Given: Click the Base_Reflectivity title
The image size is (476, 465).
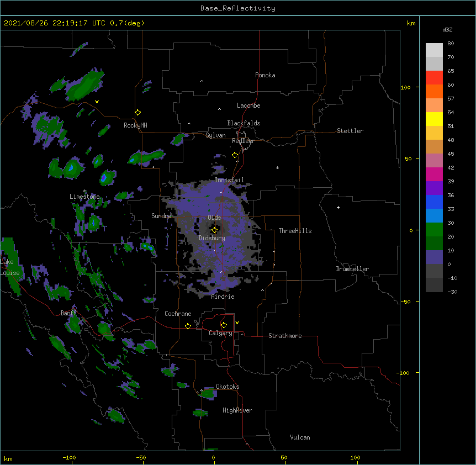Looking at the screenshot, I should click(238, 8).
